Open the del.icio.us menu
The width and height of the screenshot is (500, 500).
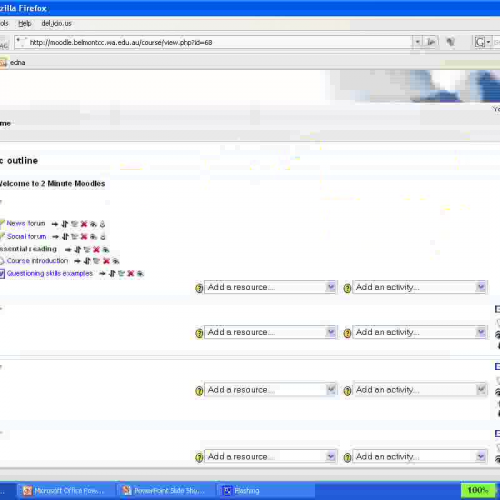56,24
